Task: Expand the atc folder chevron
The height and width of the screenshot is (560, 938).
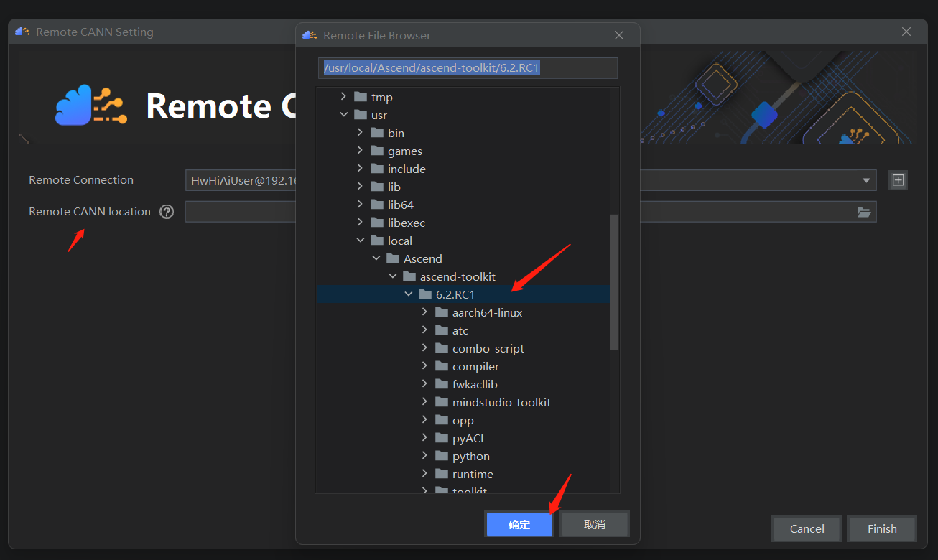Action: 424,330
